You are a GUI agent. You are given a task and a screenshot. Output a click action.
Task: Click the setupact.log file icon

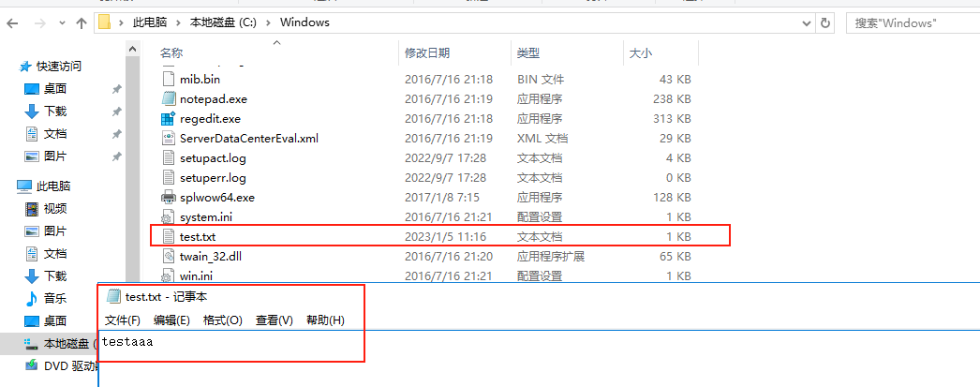(168, 158)
